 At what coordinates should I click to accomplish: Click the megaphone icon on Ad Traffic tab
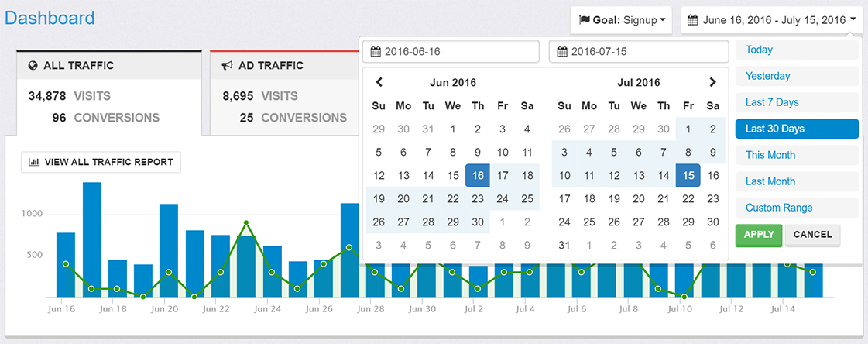tap(228, 66)
